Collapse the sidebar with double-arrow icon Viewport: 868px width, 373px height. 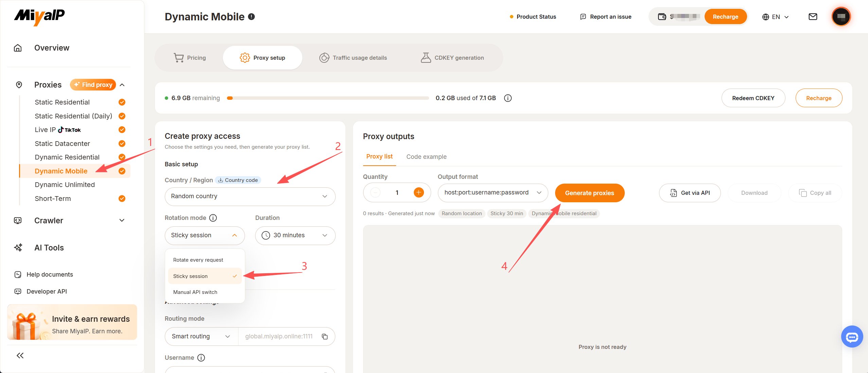coord(20,355)
